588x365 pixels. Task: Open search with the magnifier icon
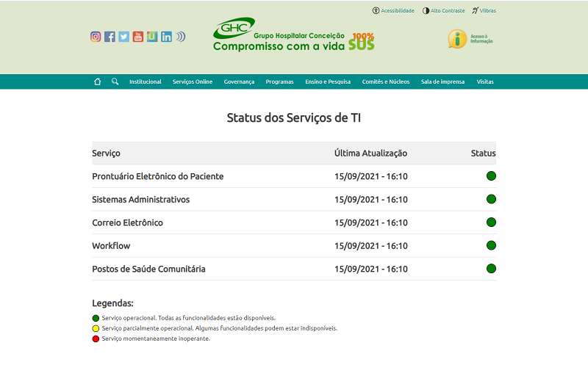115,82
